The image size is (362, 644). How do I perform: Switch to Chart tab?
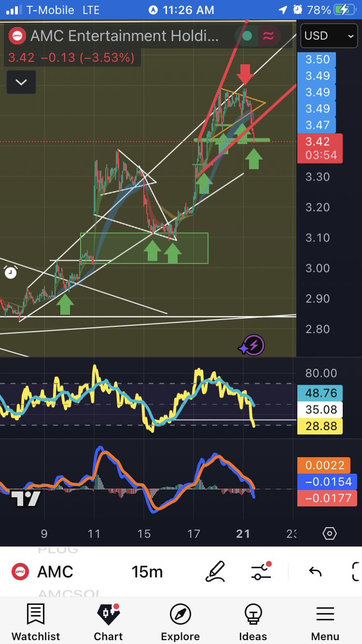coord(108,623)
